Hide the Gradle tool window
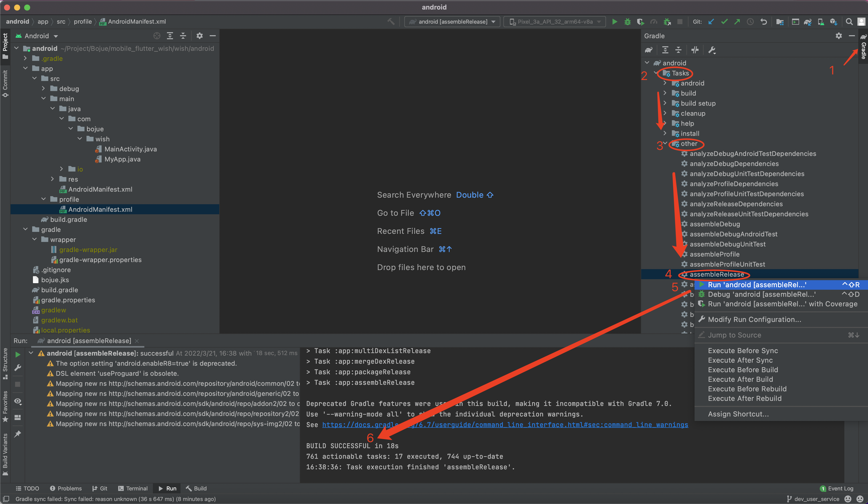Image resolution: width=868 pixels, height=504 pixels. tap(851, 36)
